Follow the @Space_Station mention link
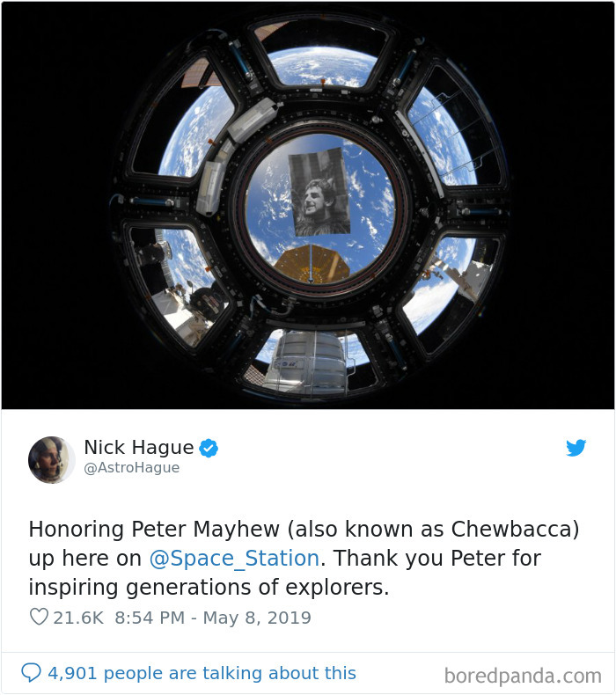Screen dimensions: 616x695 point(234,559)
